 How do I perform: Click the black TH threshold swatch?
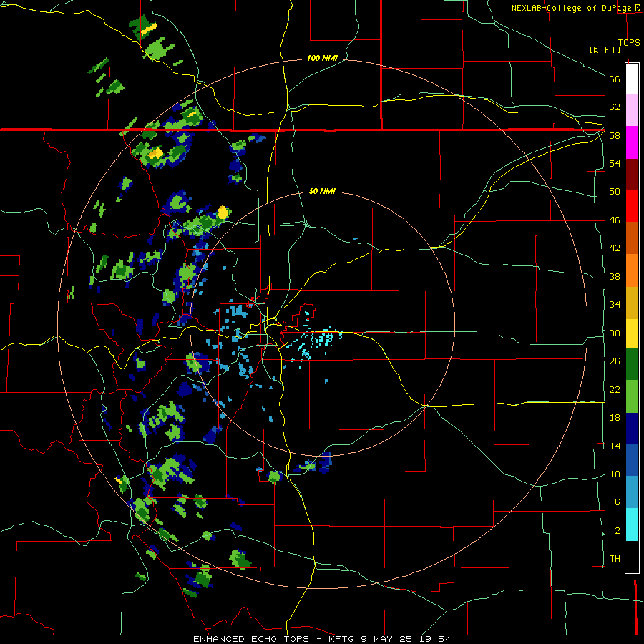pyautogui.click(x=632, y=557)
